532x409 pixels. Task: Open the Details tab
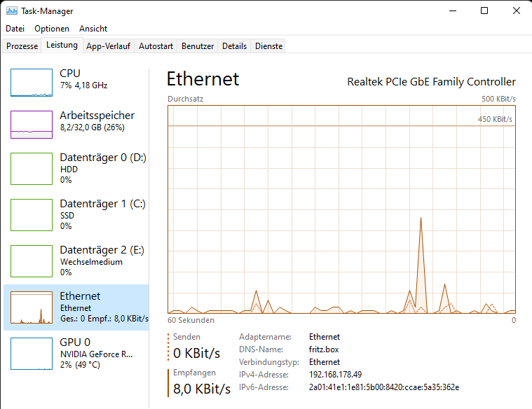(234, 46)
